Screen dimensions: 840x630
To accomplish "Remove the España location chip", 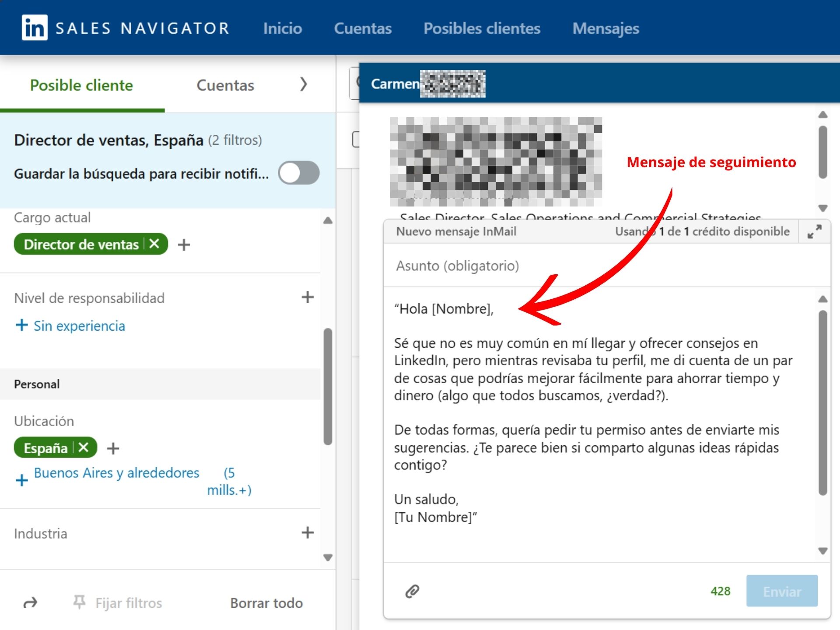I will [83, 447].
